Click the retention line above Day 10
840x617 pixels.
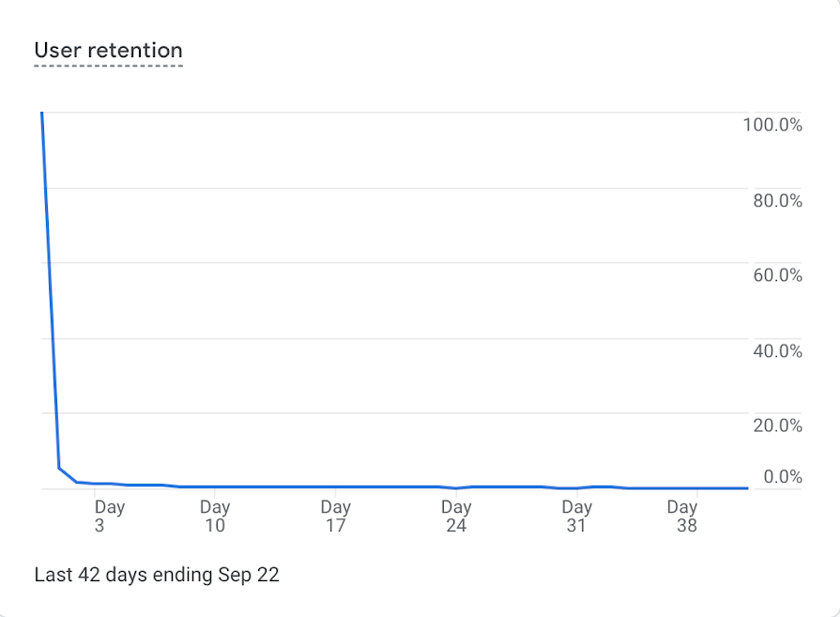click(x=215, y=486)
